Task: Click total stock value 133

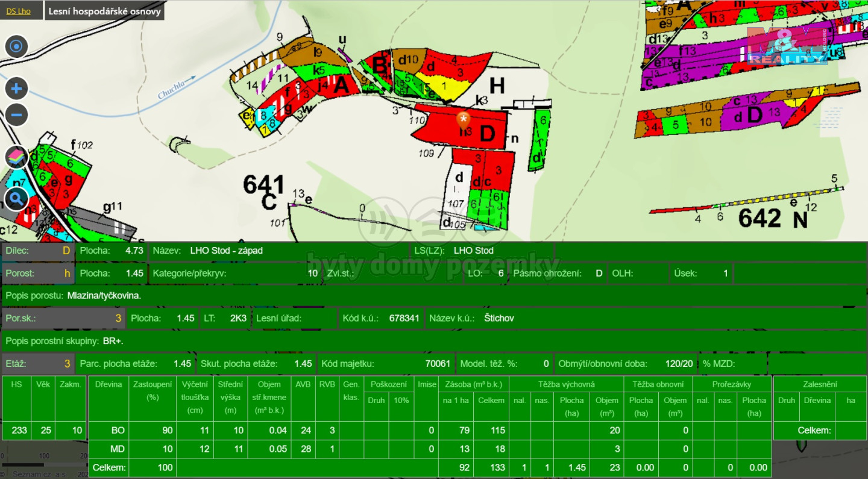Action: (x=497, y=468)
